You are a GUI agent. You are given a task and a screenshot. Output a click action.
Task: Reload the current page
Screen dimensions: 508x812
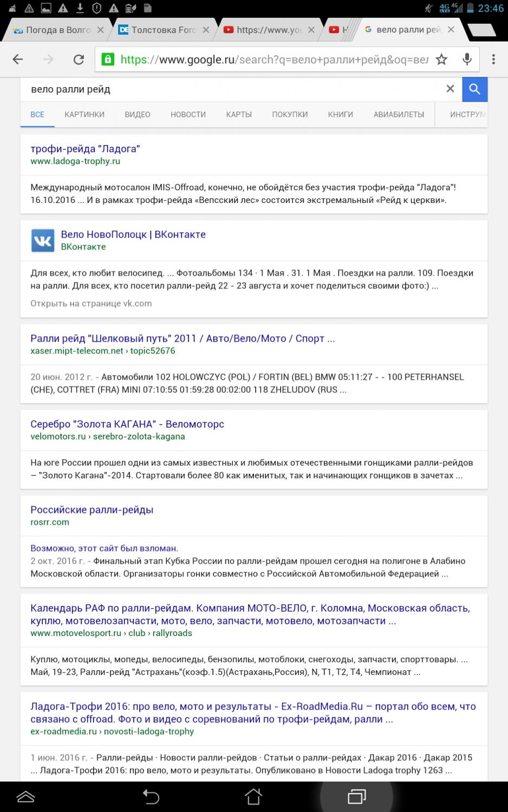point(79,60)
